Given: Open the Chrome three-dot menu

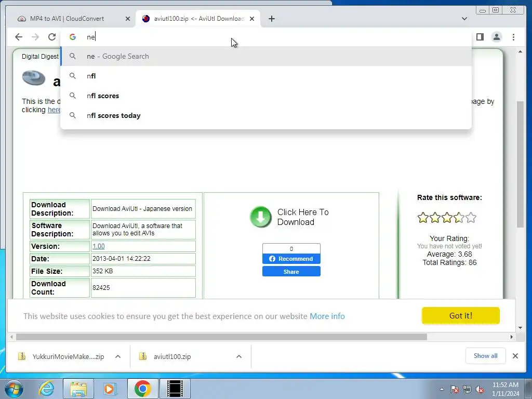Looking at the screenshot, I should (x=514, y=37).
